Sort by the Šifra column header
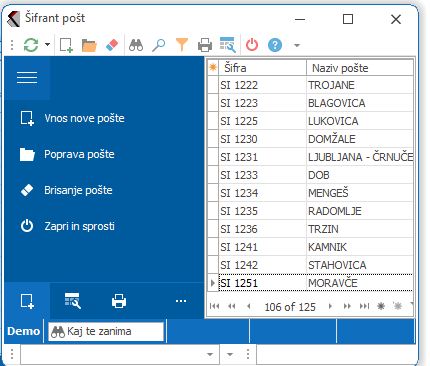The height and width of the screenshot is (366, 430). 262,68
